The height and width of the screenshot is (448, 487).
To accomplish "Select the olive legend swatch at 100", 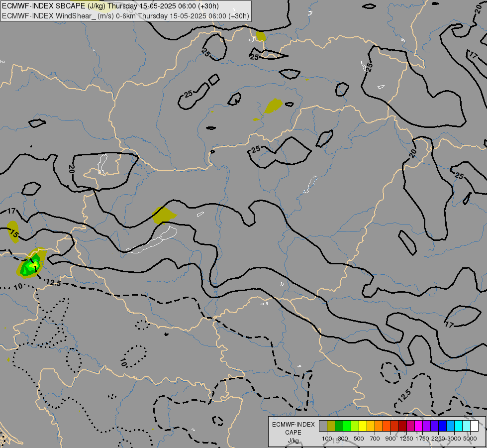I will point(331,426).
